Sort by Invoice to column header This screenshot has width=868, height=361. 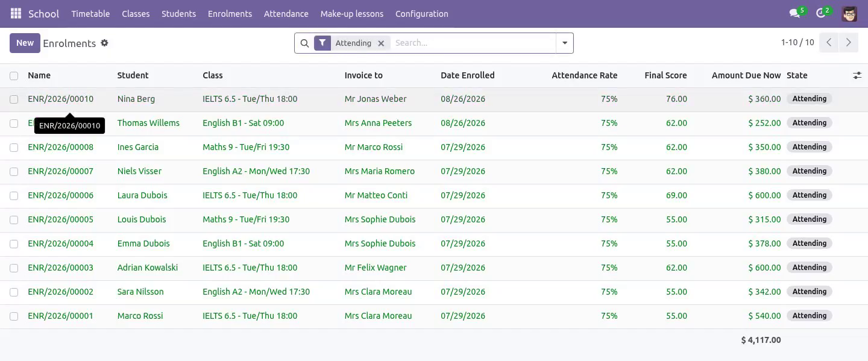pyautogui.click(x=363, y=75)
